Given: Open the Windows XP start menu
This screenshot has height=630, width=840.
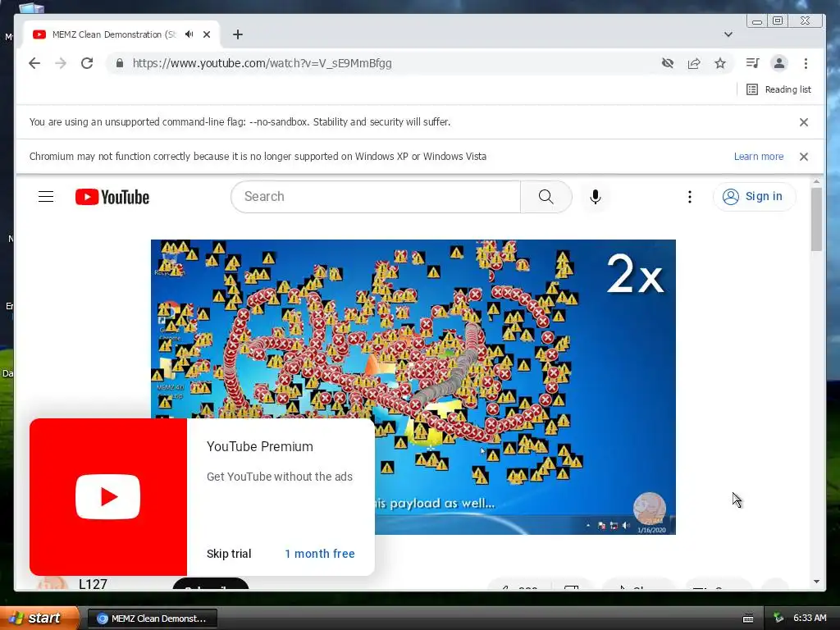Looking at the screenshot, I should pos(38,618).
